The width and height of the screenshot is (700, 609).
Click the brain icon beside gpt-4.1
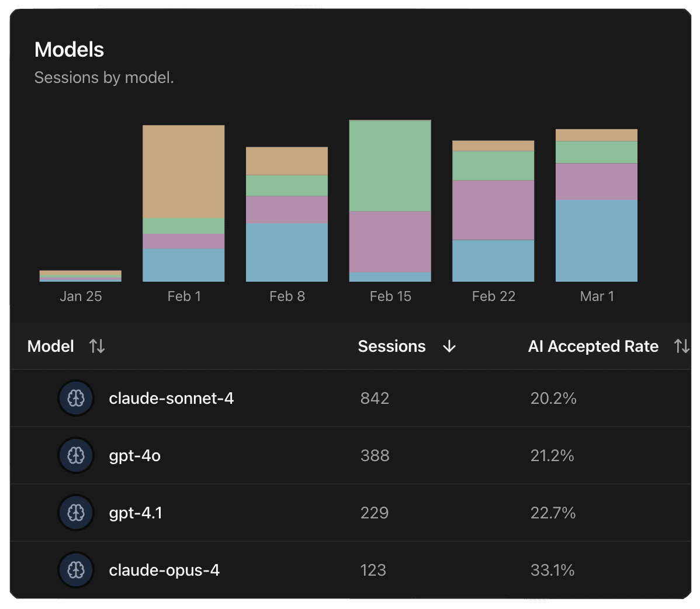click(x=76, y=513)
